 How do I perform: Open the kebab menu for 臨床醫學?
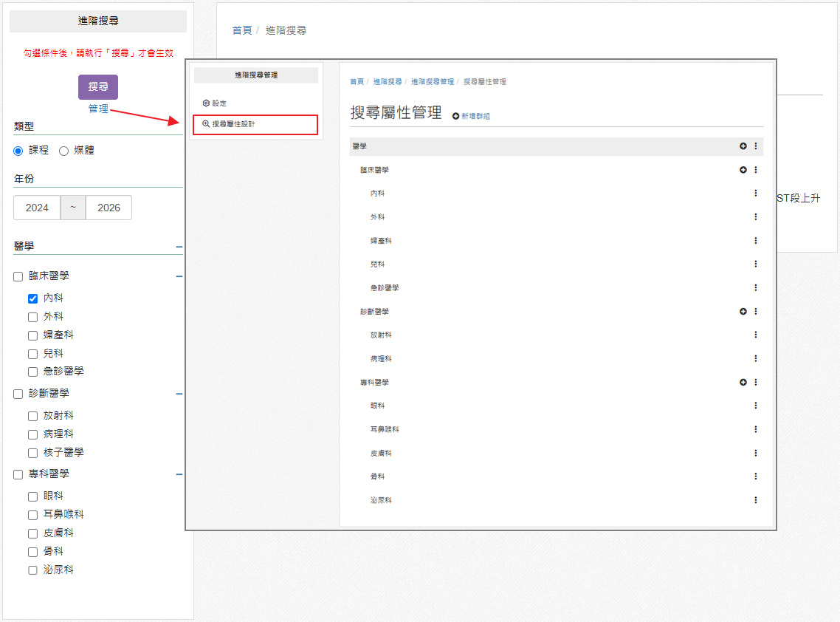pos(756,169)
